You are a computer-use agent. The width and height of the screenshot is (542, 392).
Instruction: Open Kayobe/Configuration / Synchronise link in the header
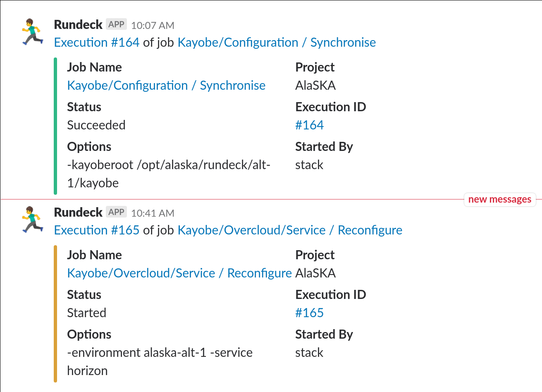coord(277,43)
